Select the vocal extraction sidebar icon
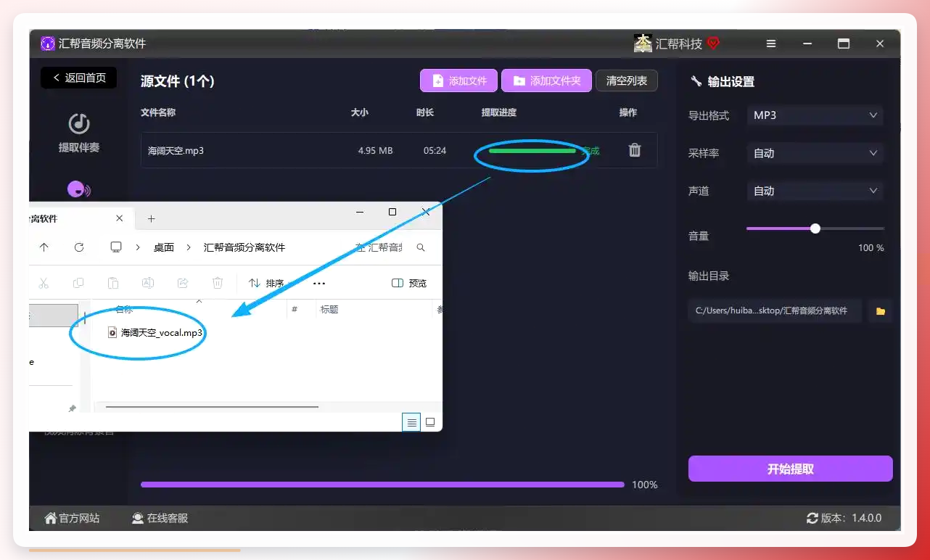 pyautogui.click(x=78, y=189)
